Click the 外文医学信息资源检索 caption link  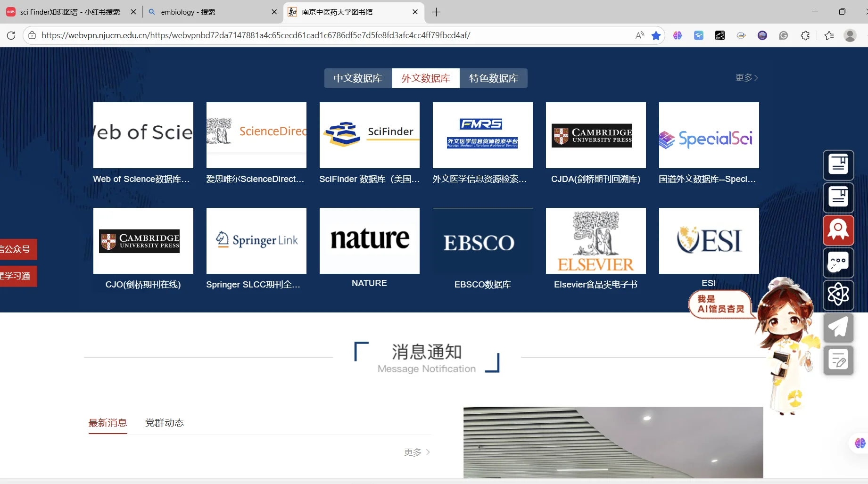pos(479,179)
